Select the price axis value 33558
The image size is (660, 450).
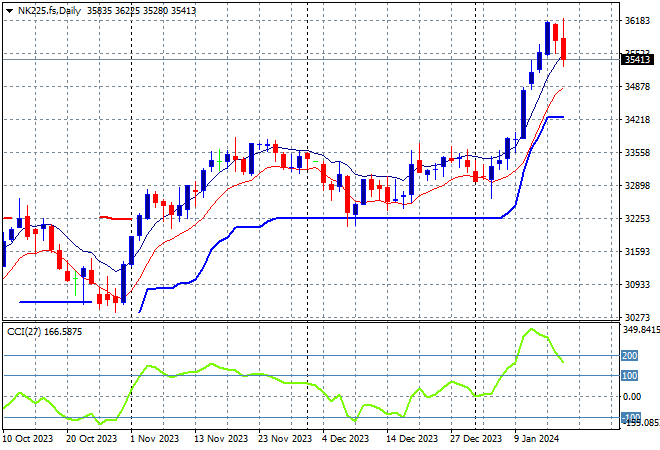(x=637, y=153)
